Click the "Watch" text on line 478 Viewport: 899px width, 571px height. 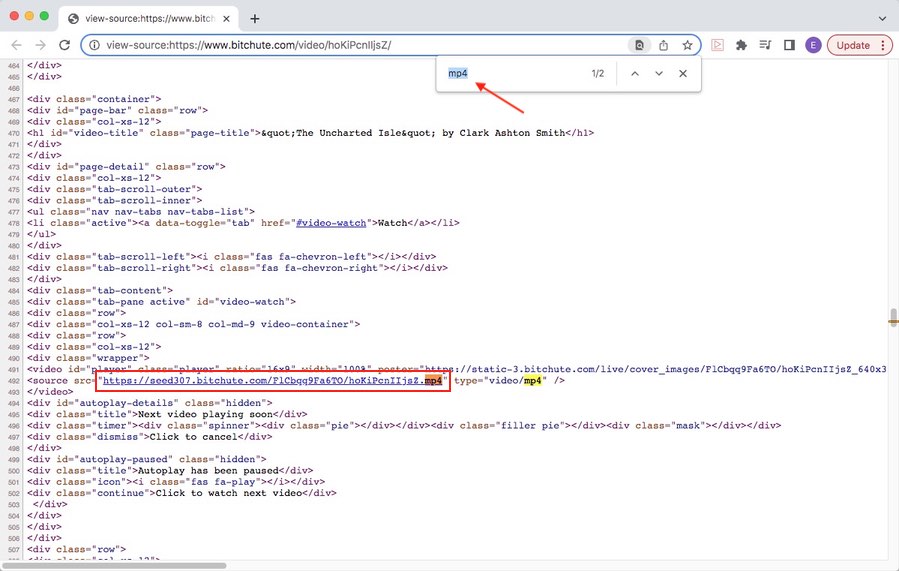[x=390, y=223]
